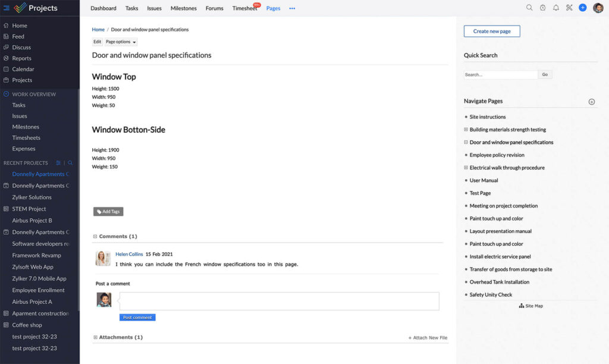Add a page using Navigate Pages plus icon

point(591,102)
